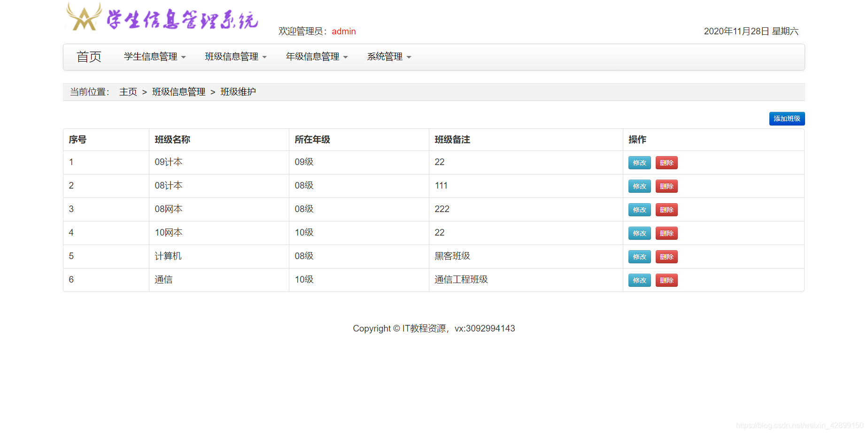Click 修改 for class 09计本

(x=639, y=163)
